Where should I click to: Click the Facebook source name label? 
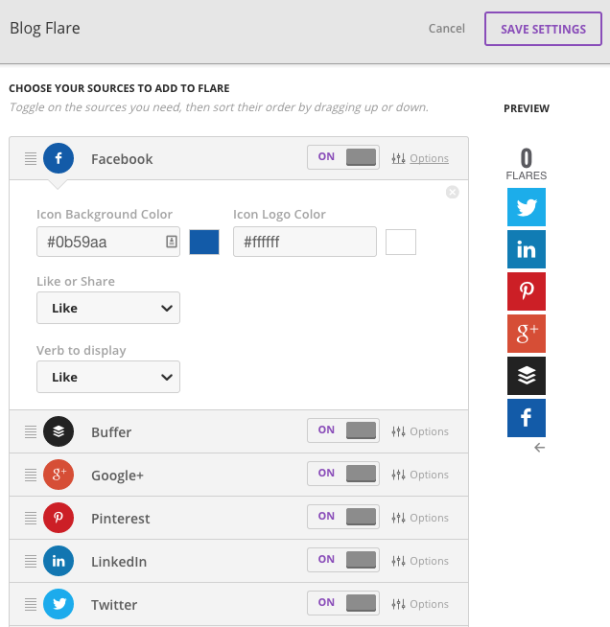[122, 159]
